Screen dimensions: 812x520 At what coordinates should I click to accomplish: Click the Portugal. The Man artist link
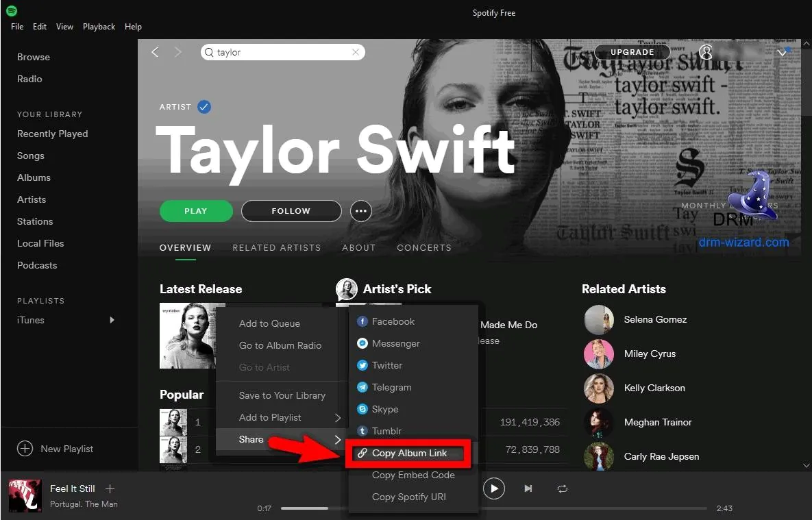click(84, 504)
